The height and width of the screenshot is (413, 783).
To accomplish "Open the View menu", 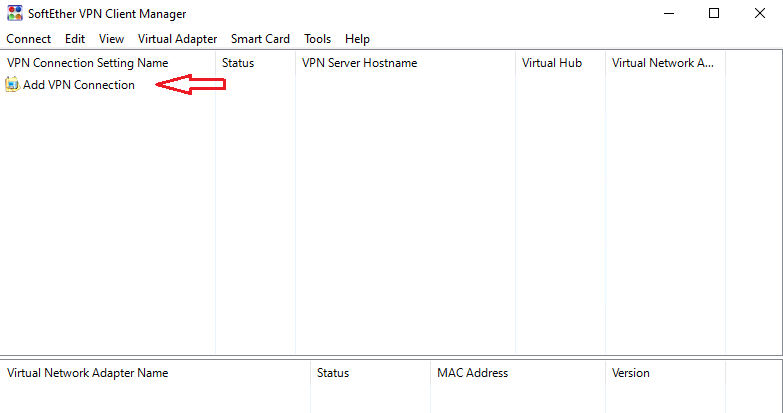I will tap(111, 39).
